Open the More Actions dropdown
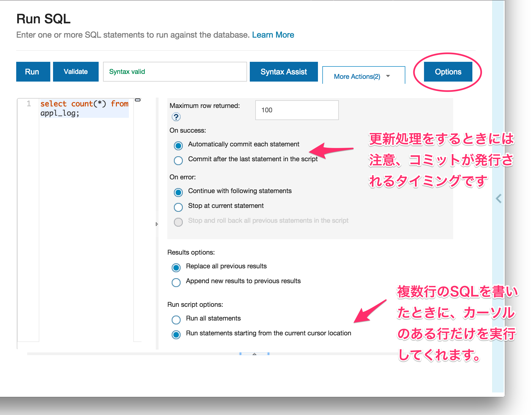 [363, 76]
